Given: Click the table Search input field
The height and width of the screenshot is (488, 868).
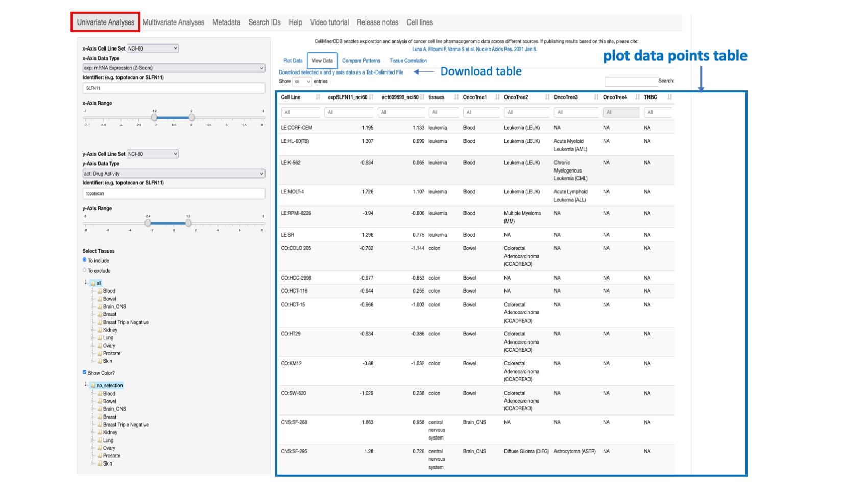Looking at the screenshot, I should pyautogui.click(x=631, y=81).
